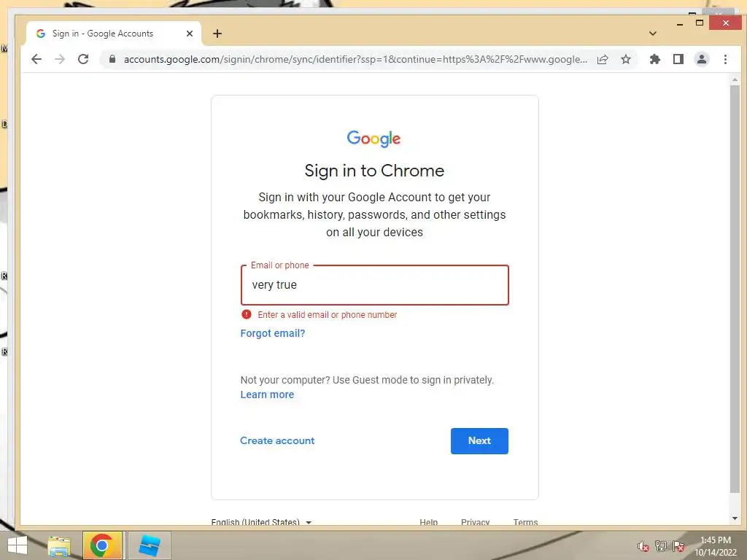View site info via the lock icon

pos(112,59)
